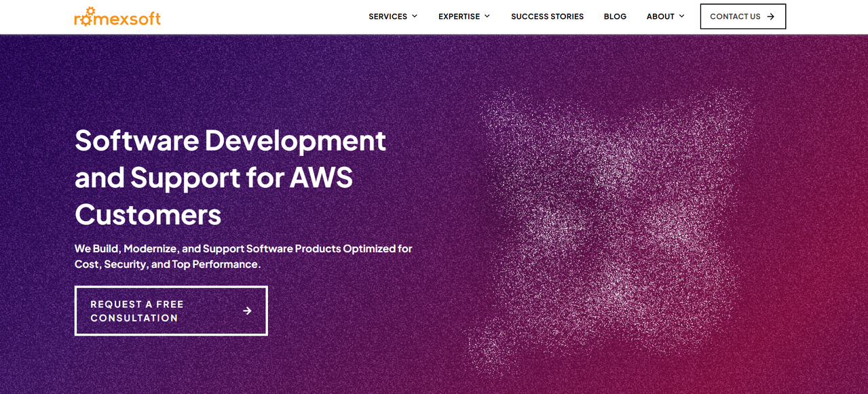Go to Success Stories page

coord(547,16)
